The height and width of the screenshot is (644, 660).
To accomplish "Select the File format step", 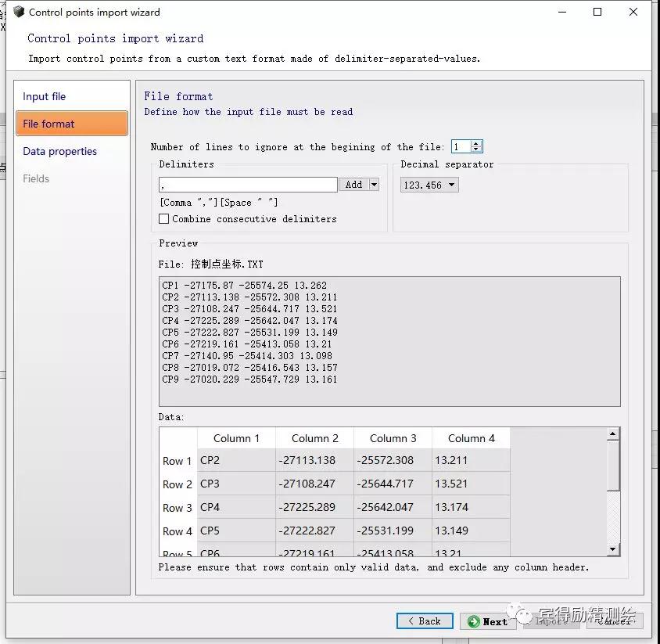I will coord(49,124).
